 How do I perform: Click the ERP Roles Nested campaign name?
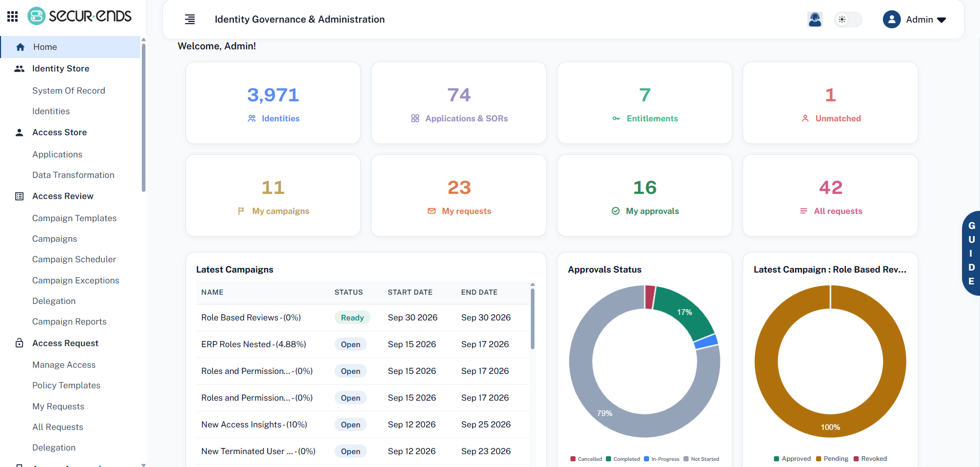(253, 344)
